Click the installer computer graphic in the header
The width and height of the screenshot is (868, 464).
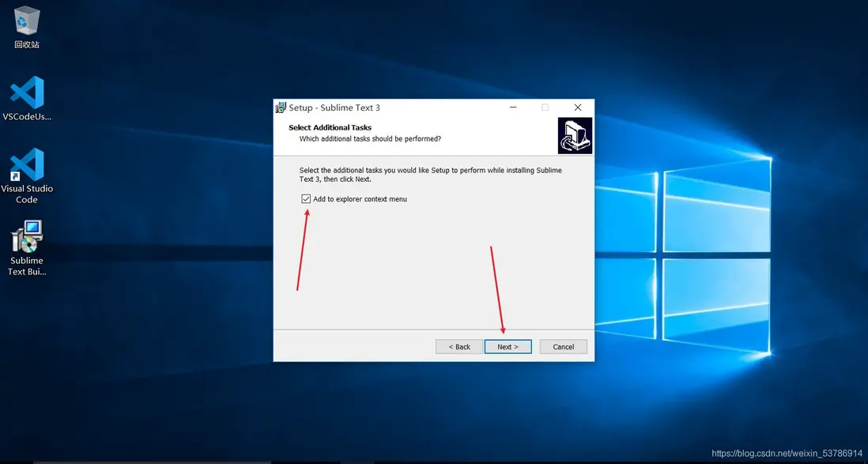click(x=575, y=136)
